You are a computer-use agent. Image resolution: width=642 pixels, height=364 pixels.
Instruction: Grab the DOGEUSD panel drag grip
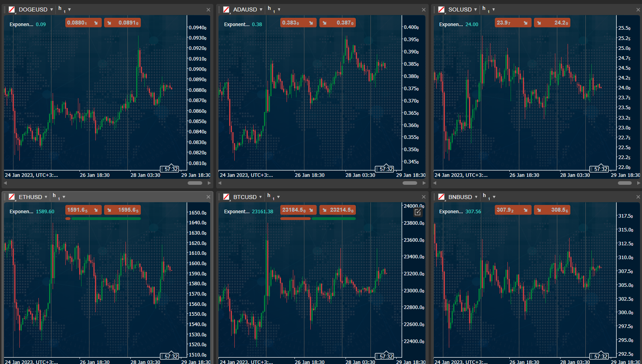[5, 9]
